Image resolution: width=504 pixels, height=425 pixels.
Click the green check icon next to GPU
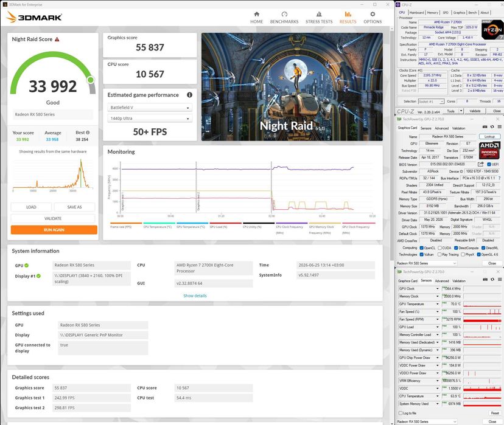pyautogui.click(x=27, y=266)
